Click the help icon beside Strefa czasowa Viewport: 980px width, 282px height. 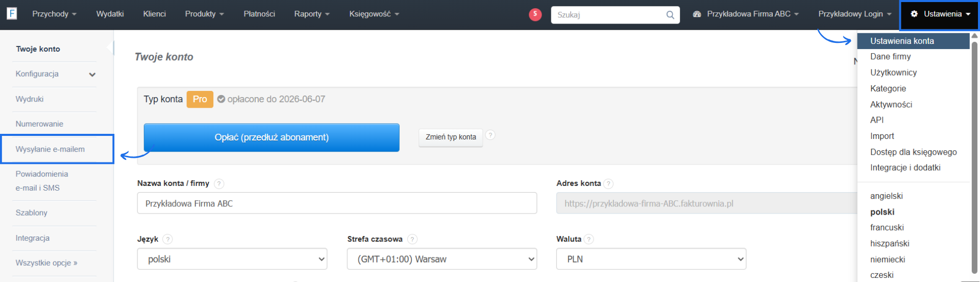412,239
